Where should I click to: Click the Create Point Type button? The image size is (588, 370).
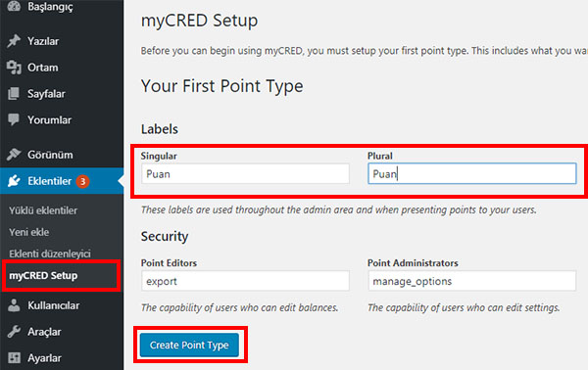click(x=189, y=345)
